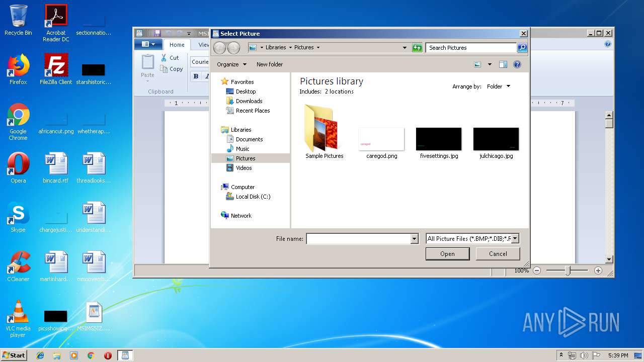The height and width of the screenshot is (362, 644).
Task: Toggle the preview pane icon
Action: [x=503, y=64]
